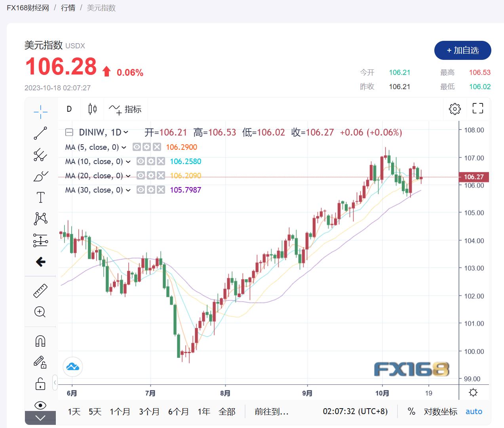Select the text annotation tool

[40, 197]
